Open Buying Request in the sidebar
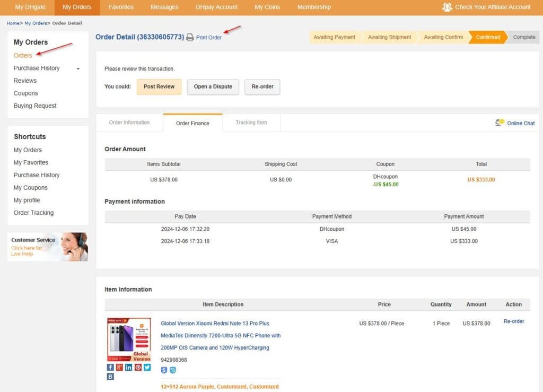543x392 pixels. [x=35, y=106]
